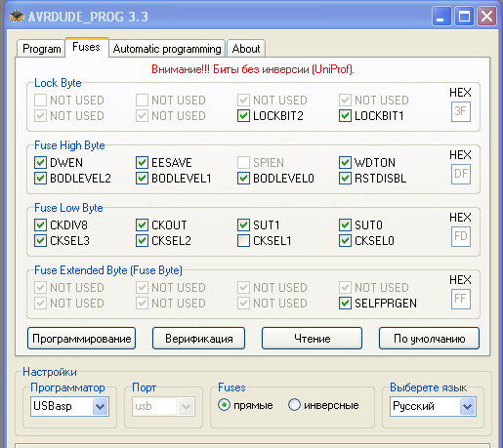
Task: Close the AVRDUDE_PROG window
Action: pyautogui.click(x=486, y=16)
